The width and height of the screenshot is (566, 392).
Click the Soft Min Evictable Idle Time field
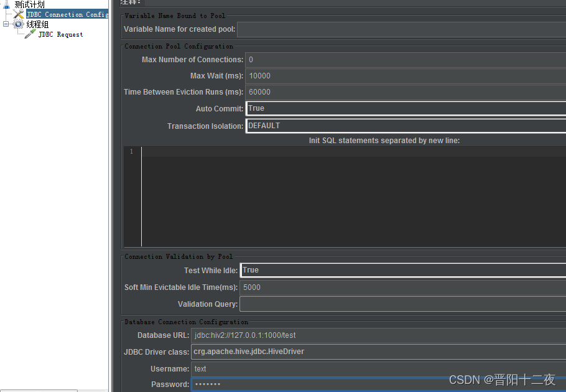pos(403,287)
